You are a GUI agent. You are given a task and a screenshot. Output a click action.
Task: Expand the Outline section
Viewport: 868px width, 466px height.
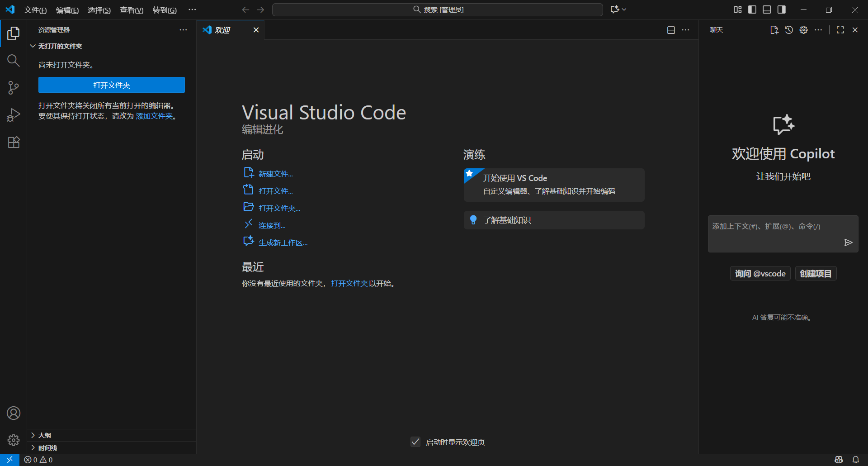click(x=112, y=435)
